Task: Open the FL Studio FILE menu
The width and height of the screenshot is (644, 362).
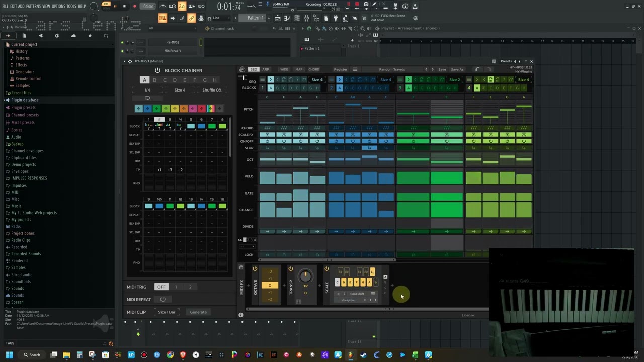Action: coord(5,6)
